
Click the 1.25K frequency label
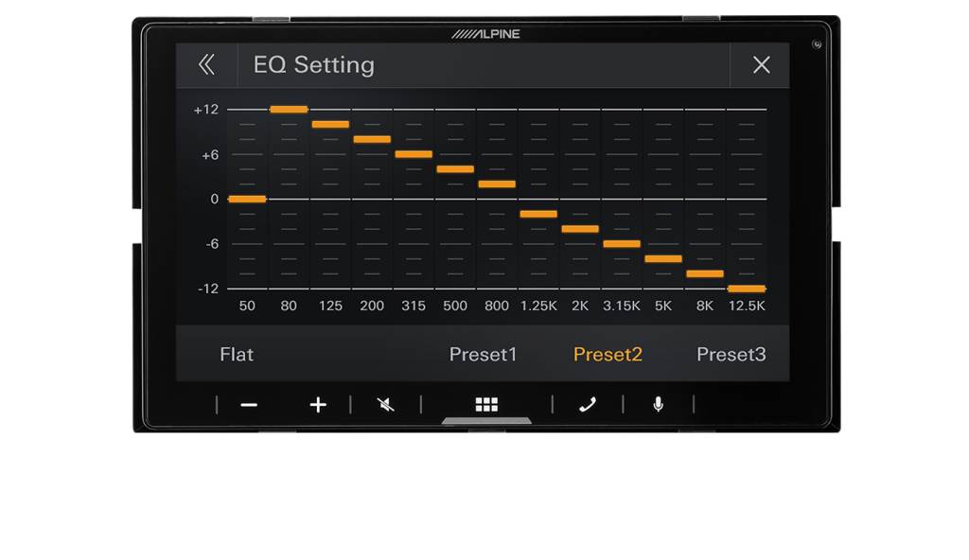tap(538, 306)
